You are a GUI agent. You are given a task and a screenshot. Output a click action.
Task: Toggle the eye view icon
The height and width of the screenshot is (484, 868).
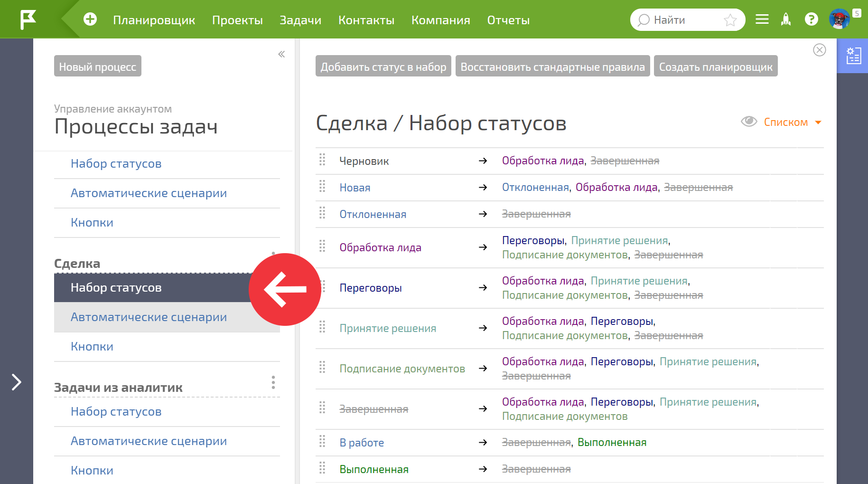point(749,122)
